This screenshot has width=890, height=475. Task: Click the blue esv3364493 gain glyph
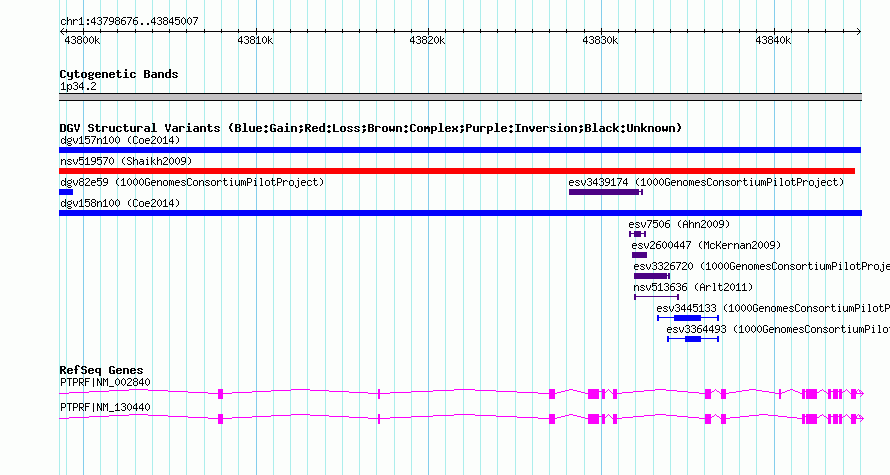pos(693,339)
